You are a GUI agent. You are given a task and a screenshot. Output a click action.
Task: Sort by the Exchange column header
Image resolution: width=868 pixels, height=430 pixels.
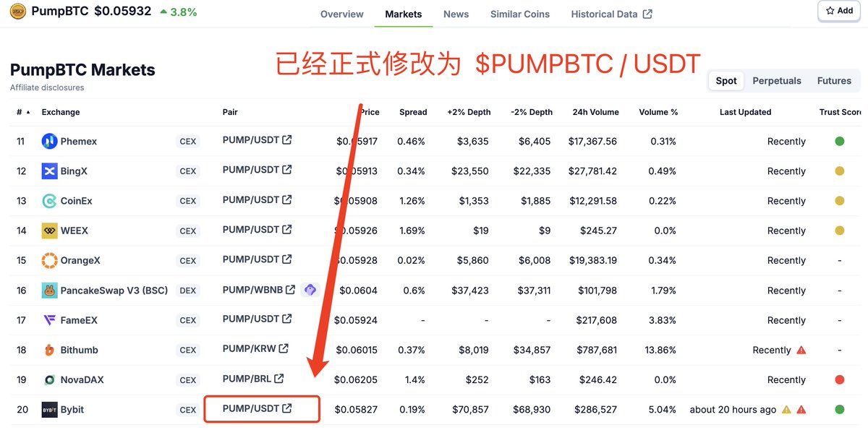(61, 112)
